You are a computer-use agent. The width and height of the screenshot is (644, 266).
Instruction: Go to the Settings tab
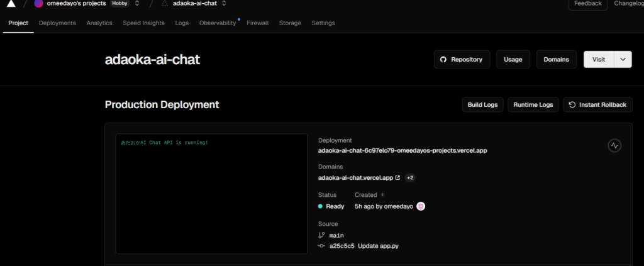(x=323, y=23)
